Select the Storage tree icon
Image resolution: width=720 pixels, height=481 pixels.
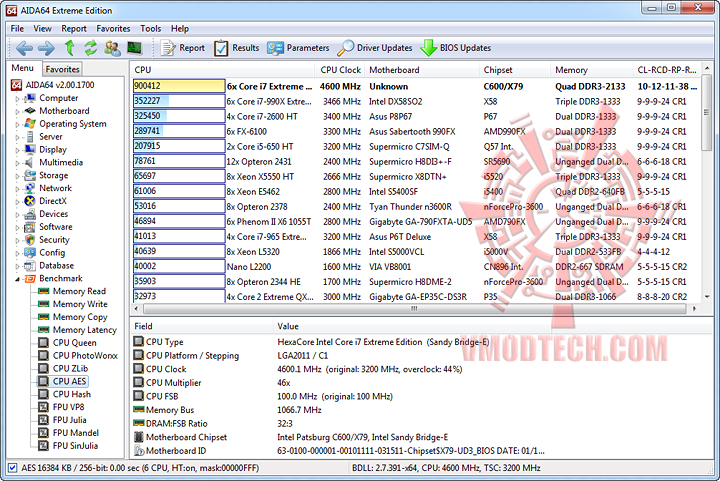point(30,175)
